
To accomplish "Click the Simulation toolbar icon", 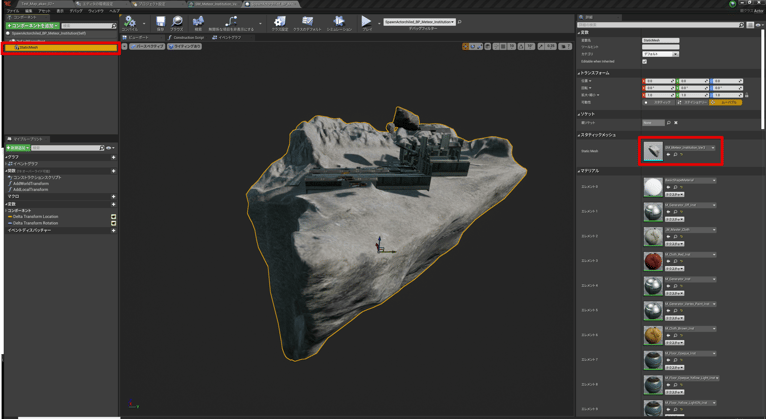I will (339, 22).
